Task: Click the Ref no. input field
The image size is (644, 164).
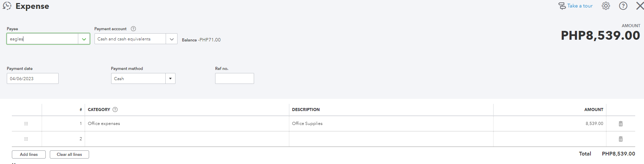Action: pyautogui.click(x=234, y=78)
